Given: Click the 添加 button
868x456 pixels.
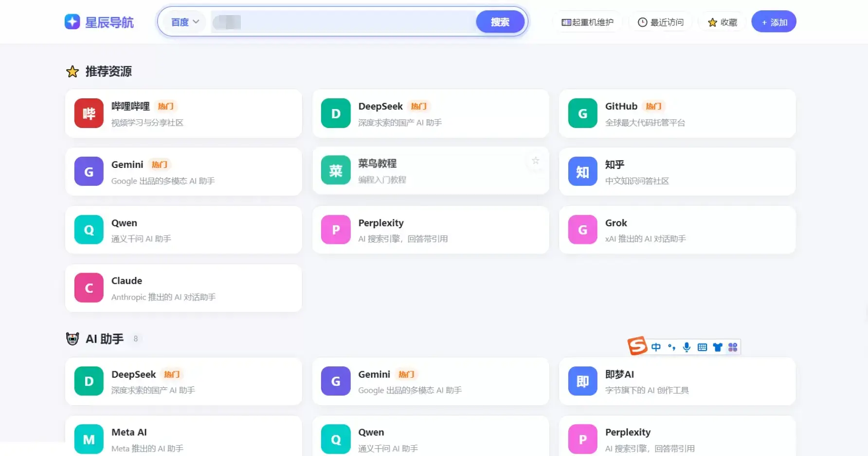Looking at the screenshot, I should click(x=774, y=22).
